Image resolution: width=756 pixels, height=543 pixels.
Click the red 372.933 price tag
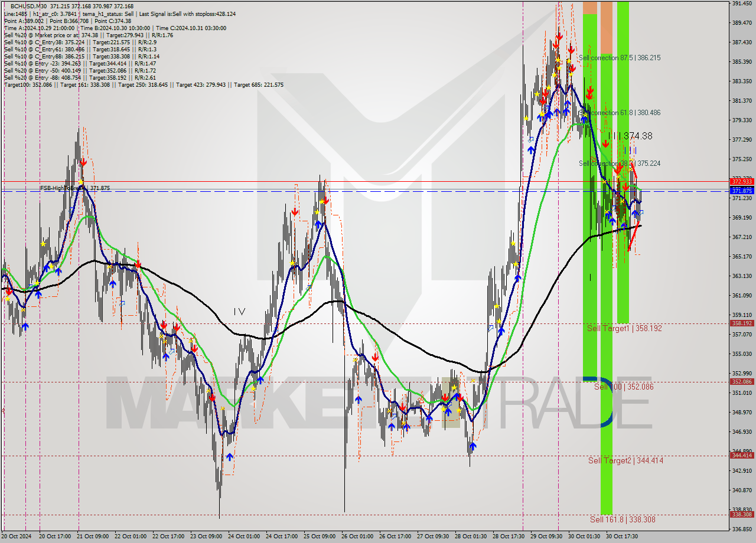[742, 181]
